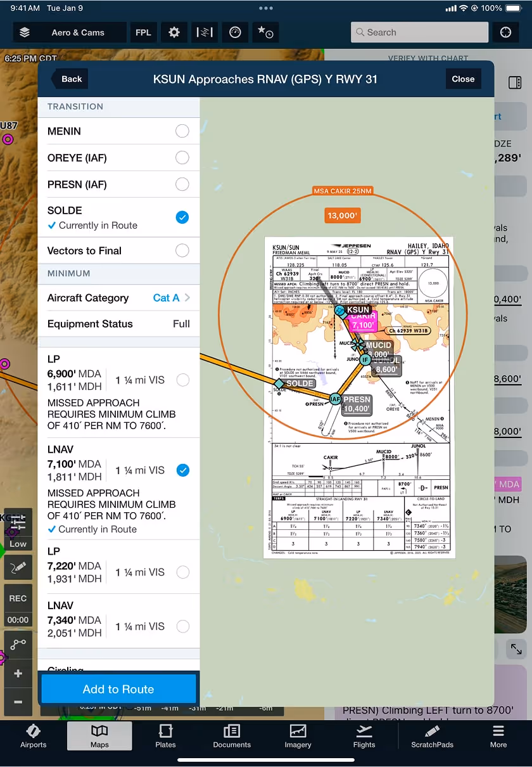Tap the KSUN airport waypoint marker
This screenshot has width=532, height=767.
[340, 311]
